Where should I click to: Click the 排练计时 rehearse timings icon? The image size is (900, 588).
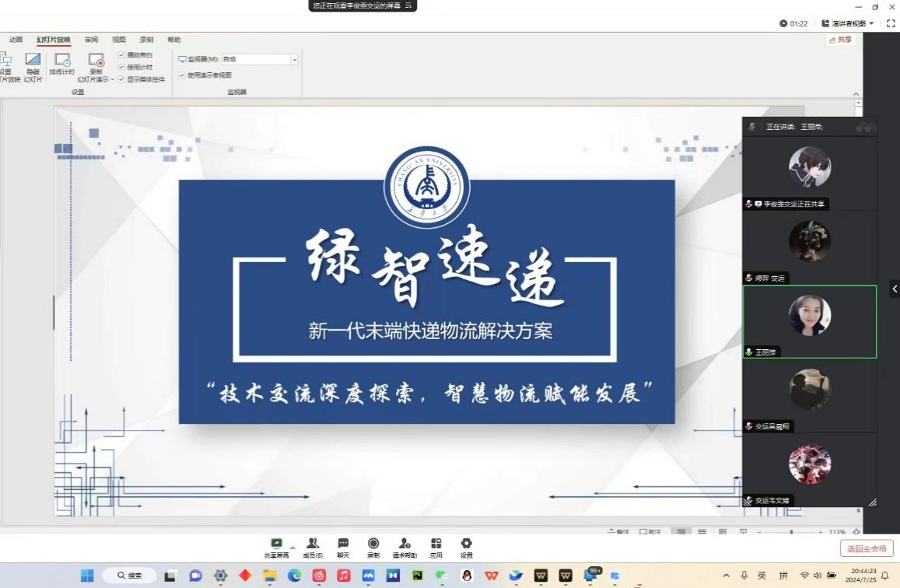coord(62,60)
